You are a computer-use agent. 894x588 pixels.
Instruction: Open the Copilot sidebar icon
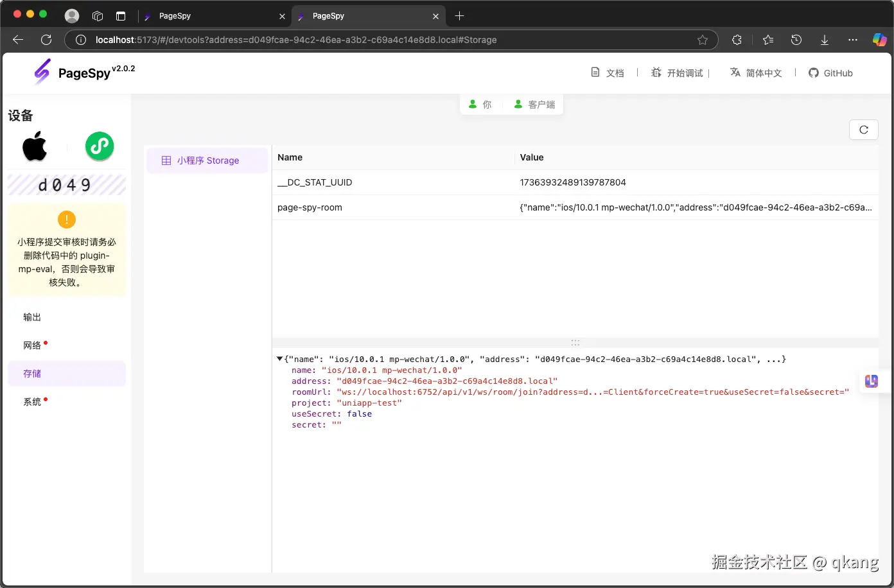pos(879,40)
